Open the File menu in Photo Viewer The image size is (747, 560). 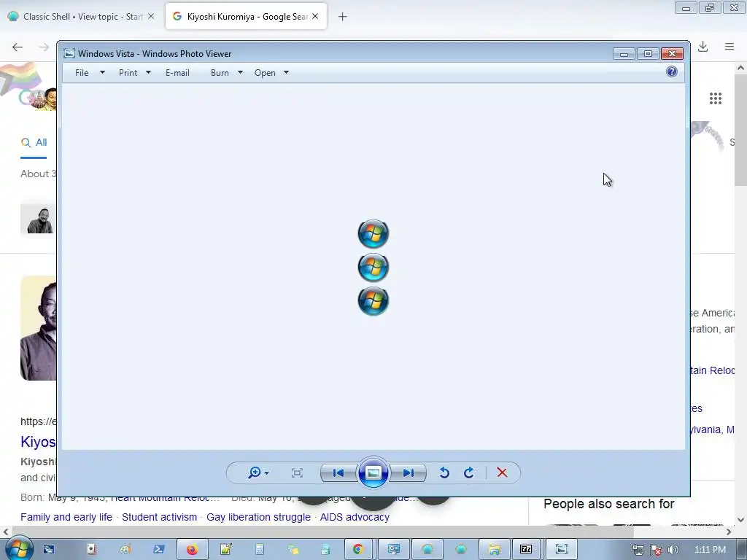82,73
